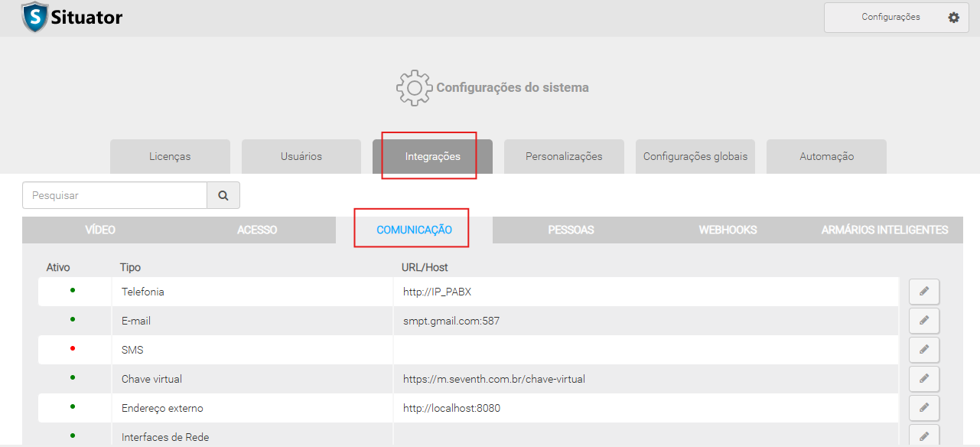Go to the Personalizações tab
The width and height of the screenshot is (980, 447).
click(x=564, y=156)
